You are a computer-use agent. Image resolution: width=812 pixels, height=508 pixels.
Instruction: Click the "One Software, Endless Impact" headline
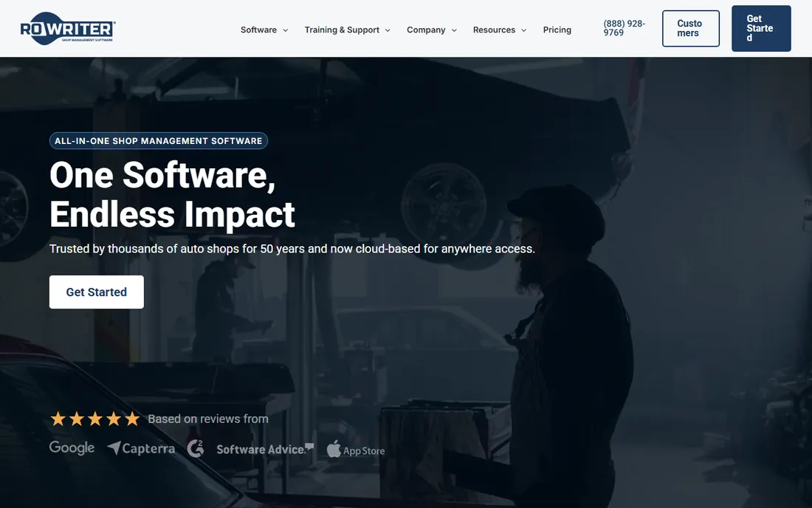click(173, 195)
